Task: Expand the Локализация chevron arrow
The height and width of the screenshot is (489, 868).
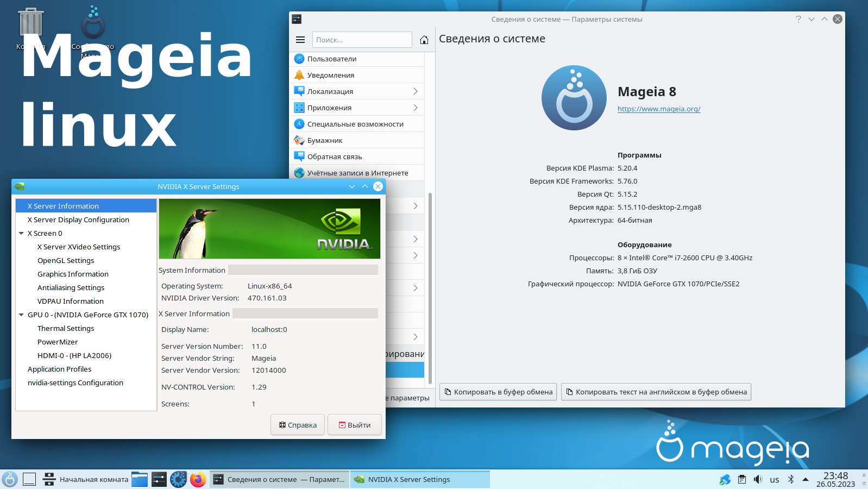Action: tap(416, 91)
